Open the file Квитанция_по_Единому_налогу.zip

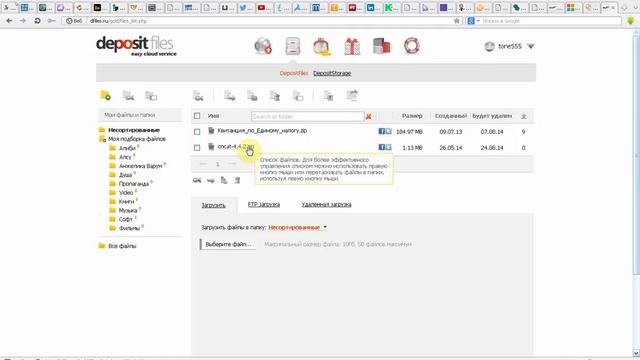coord(262,131)
